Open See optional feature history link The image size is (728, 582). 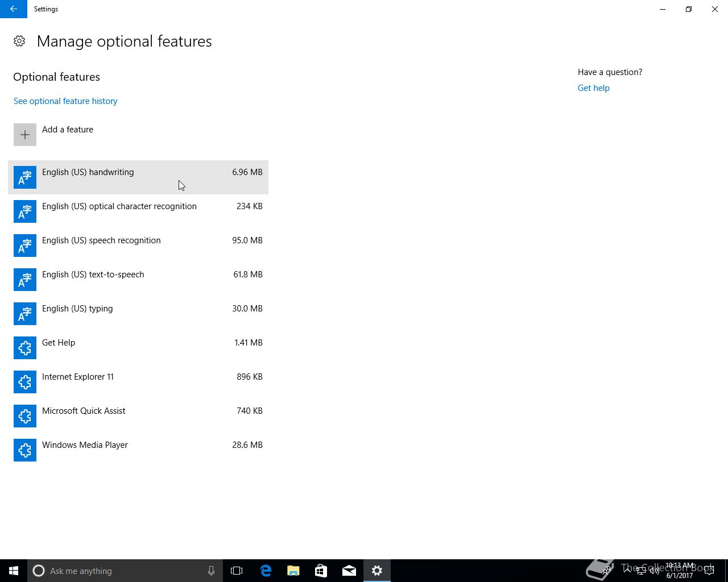click(65, 101)
